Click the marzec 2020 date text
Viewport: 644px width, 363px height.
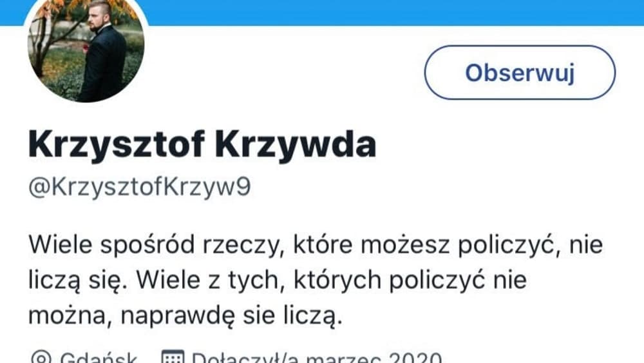click(374, 358)
